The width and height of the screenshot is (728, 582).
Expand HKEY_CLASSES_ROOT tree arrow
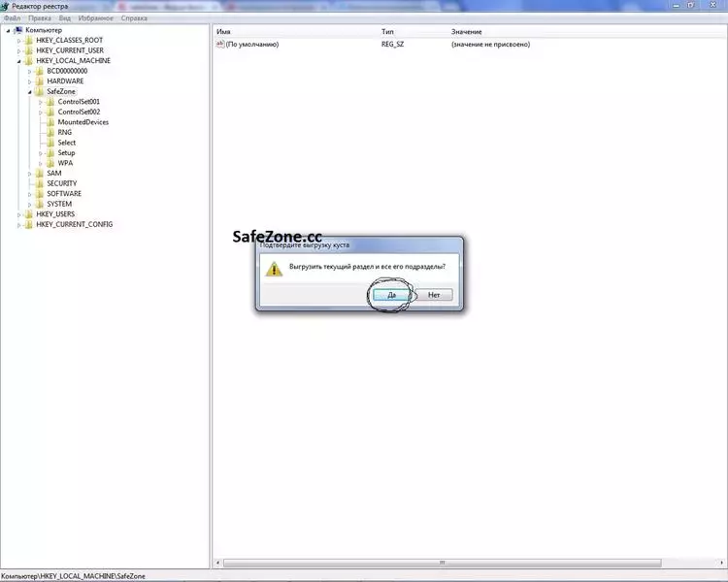click(x=19, y=41)
